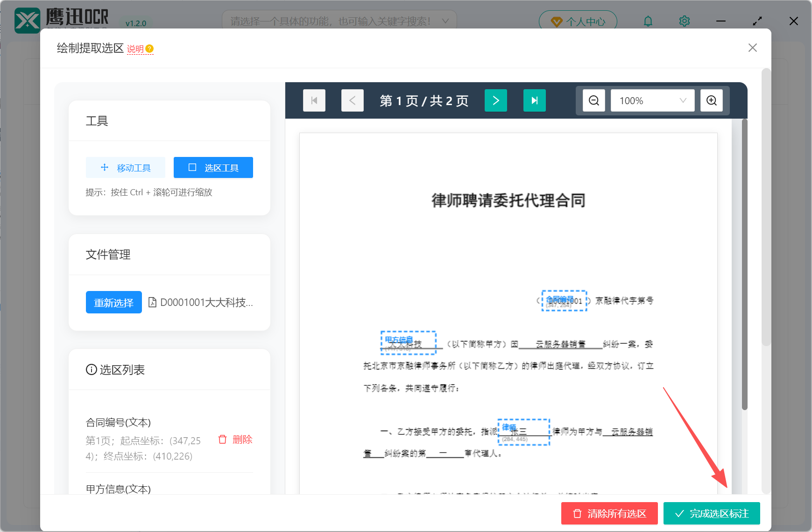Screen dimensions: 812x532
Task: Jump to the last page of the document
Action: (534, 100)
